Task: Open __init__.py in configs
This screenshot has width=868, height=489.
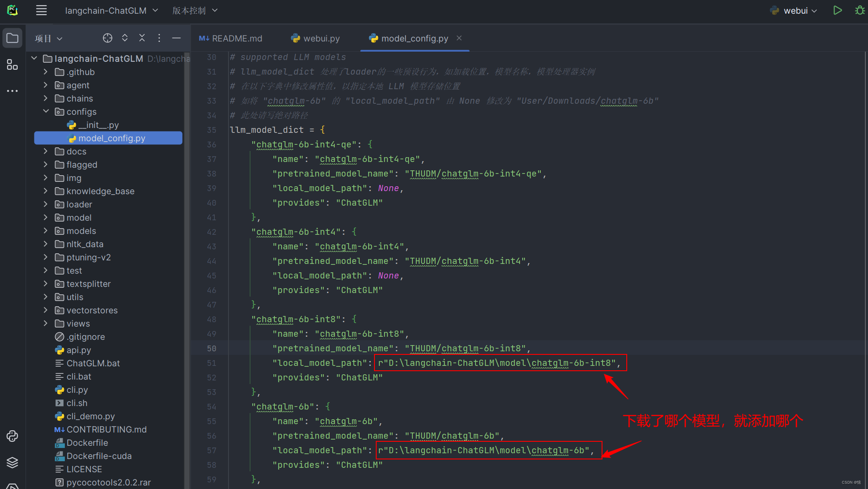Action: 93,125
